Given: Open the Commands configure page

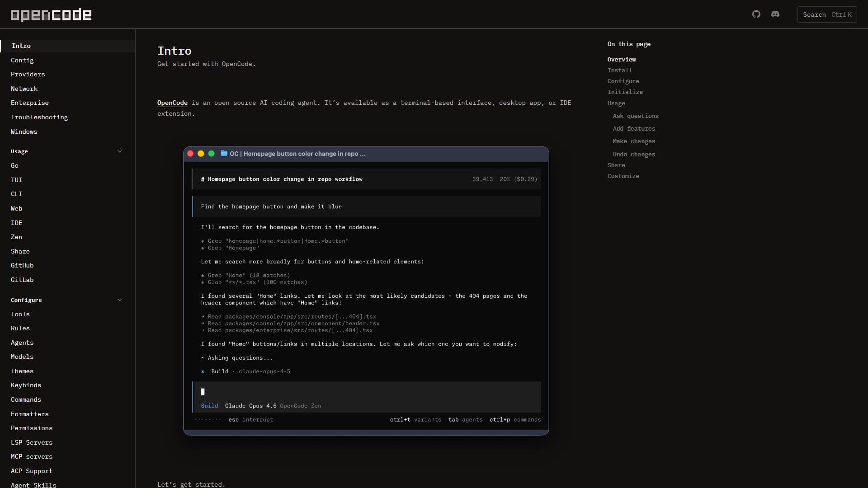Looking at the screenshot, I should click(x=26, y=399).
